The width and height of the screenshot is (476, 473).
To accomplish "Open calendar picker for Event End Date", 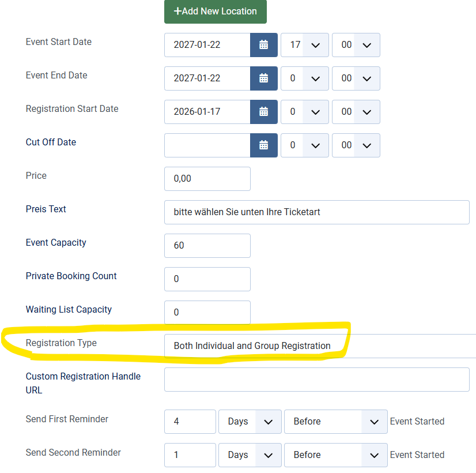I will tap(263, 78).
